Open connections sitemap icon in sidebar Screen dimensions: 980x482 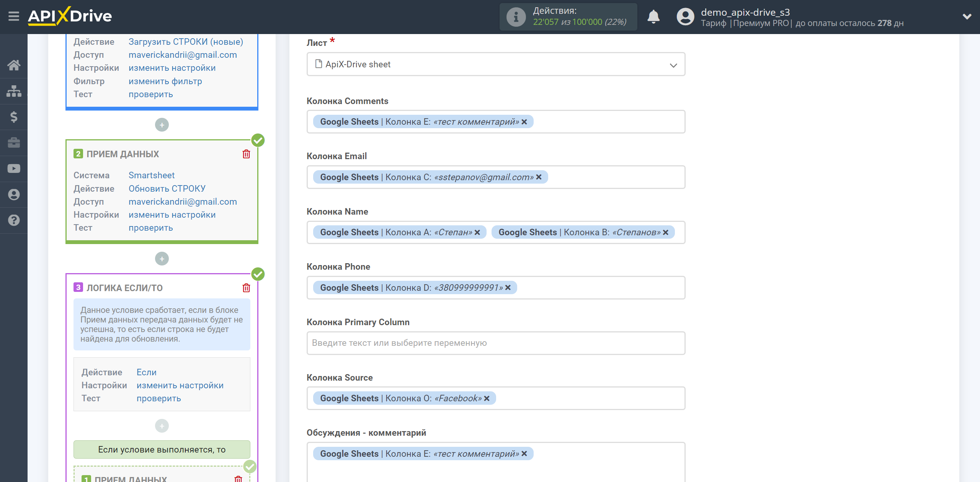coord(14,91)
